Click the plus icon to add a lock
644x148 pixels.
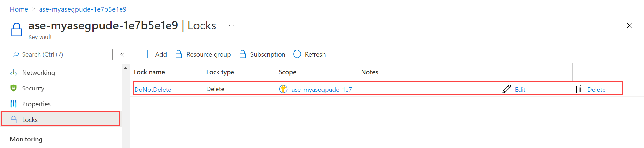tap(148, 54)
